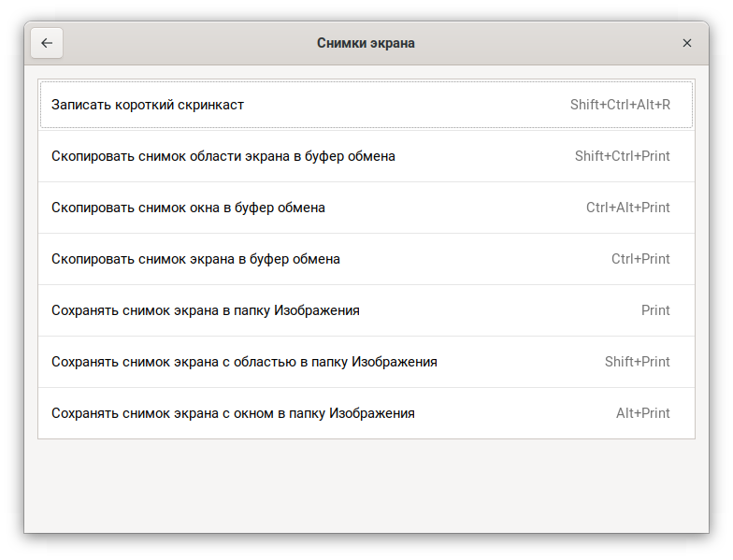Edit the Shift+Print shortcut value

coord(637,362)
